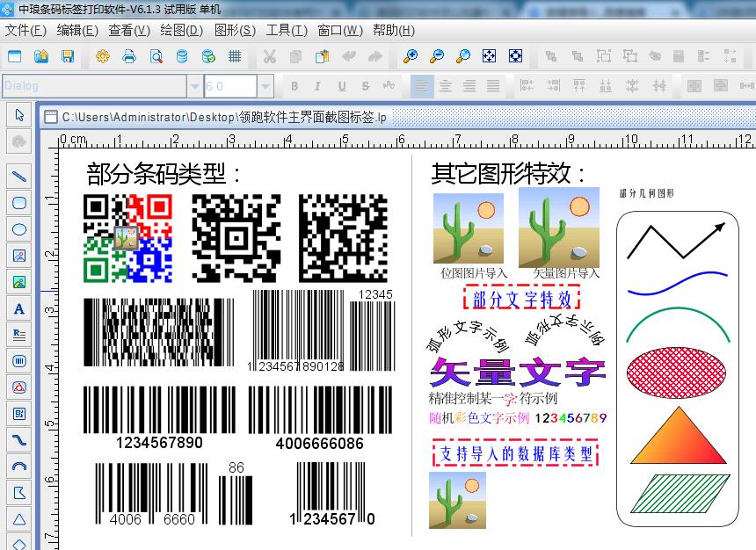The image size is (756, 550).
Task: Expand the font size 6.0 dropdown
Action: (x=265, y=86)
